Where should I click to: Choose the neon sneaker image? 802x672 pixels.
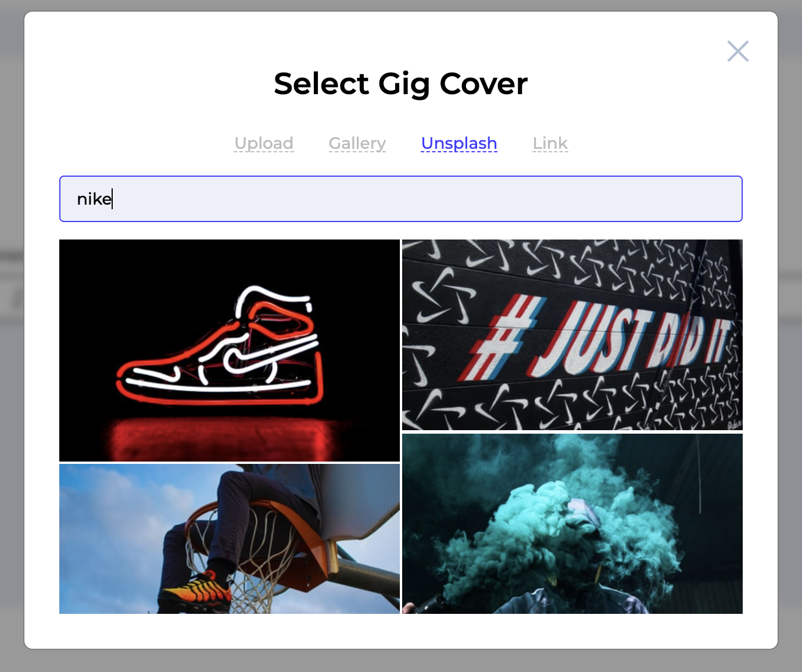point(230,351)
